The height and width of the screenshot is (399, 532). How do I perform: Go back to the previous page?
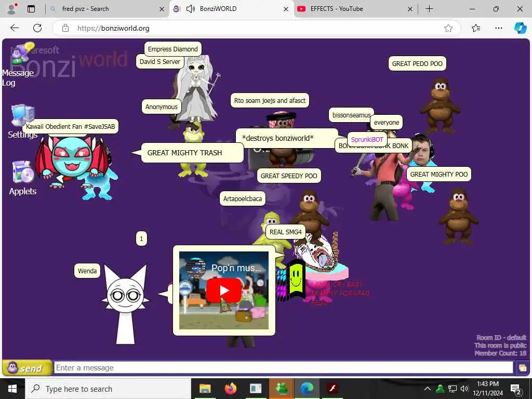tap(15, 28)
